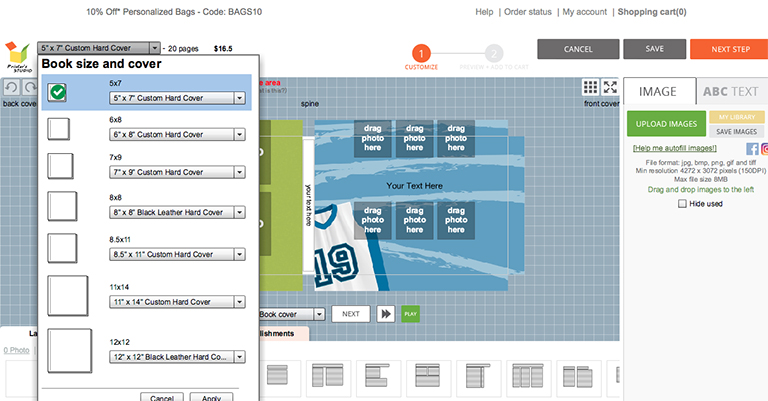Click the orange NEXT STEP button
The height and width of the screenshot is (401, 768).
coord(728,49)
